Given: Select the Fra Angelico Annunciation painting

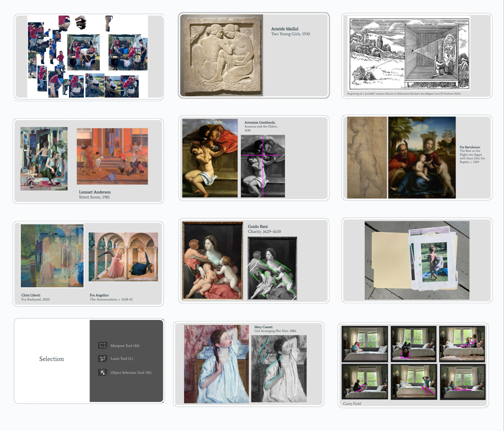Looking at the screenshot, I should click(x=123, y=257).
